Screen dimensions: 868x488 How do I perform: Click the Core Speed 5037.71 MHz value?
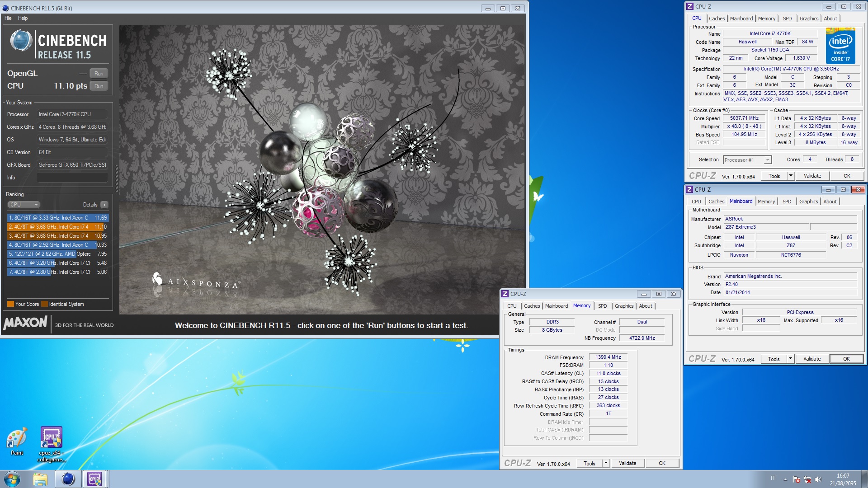click(744, 118)
